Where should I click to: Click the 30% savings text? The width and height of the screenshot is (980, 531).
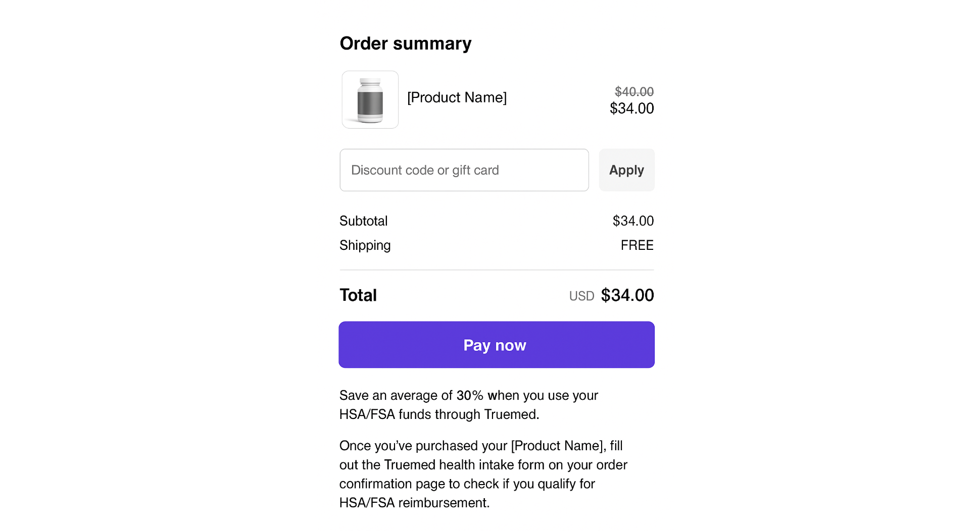pos(470,395)
